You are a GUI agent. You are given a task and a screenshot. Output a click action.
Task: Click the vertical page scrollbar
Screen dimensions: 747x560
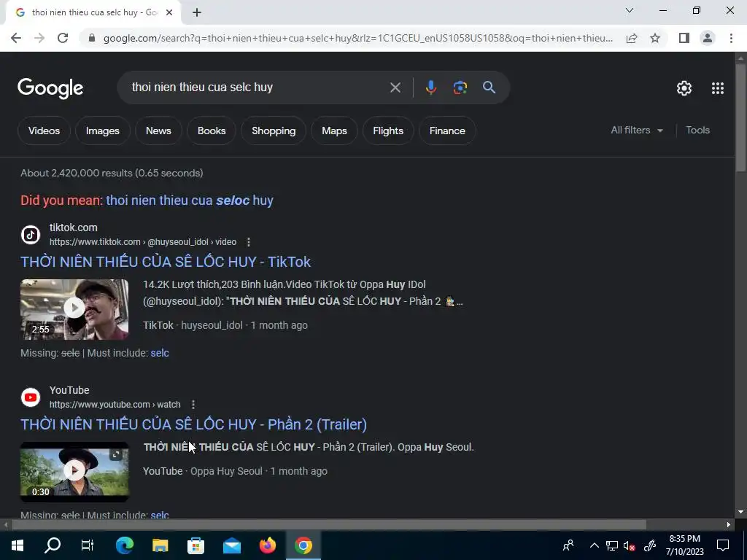(741, 118)
